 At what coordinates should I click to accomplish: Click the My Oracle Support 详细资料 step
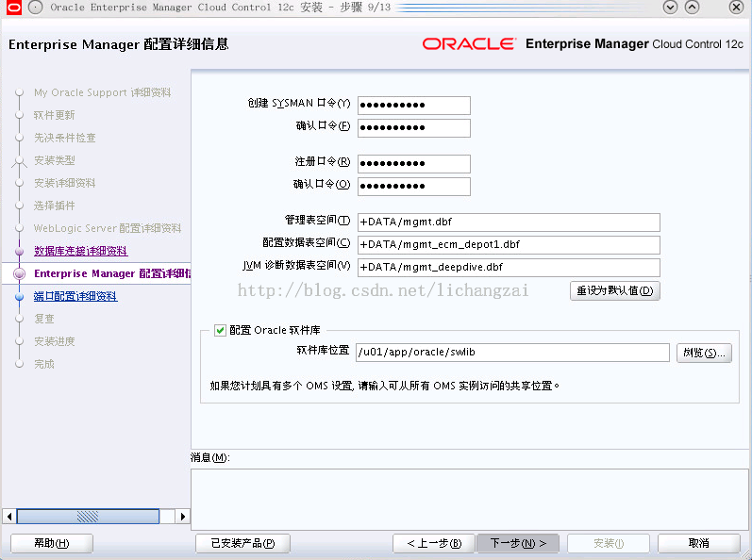pyautogui.click(x=102, y=92)
